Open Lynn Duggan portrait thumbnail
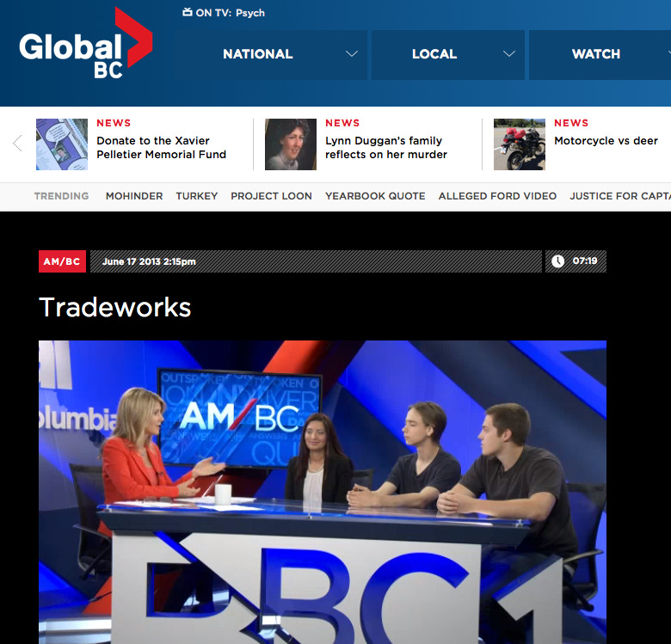671x644 pixels. coord(291,144)
